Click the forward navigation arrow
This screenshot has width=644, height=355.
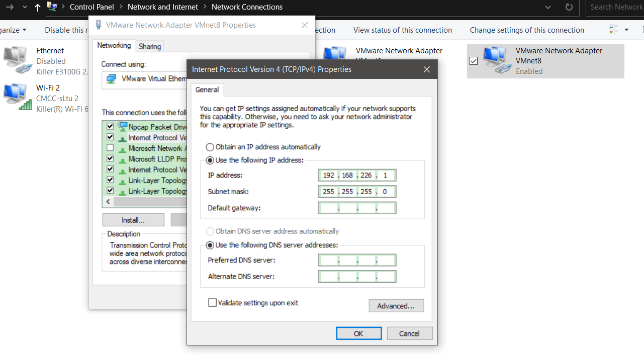9,7
